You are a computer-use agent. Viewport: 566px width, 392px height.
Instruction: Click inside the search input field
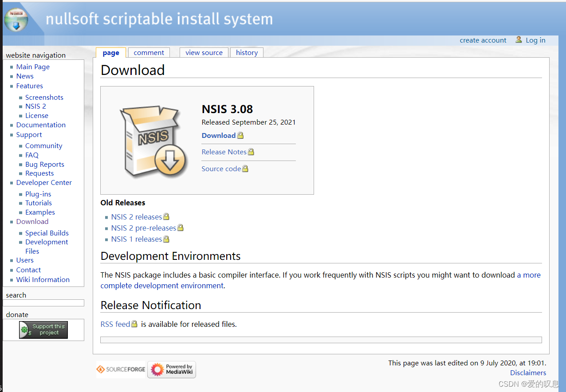point(43,303)
